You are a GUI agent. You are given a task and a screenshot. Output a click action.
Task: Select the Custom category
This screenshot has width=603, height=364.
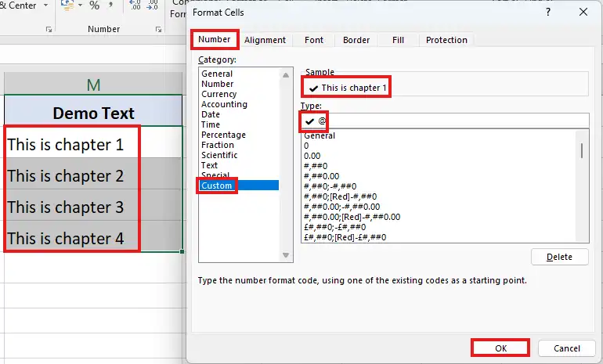pyautogui.click(x=238, y=186)
